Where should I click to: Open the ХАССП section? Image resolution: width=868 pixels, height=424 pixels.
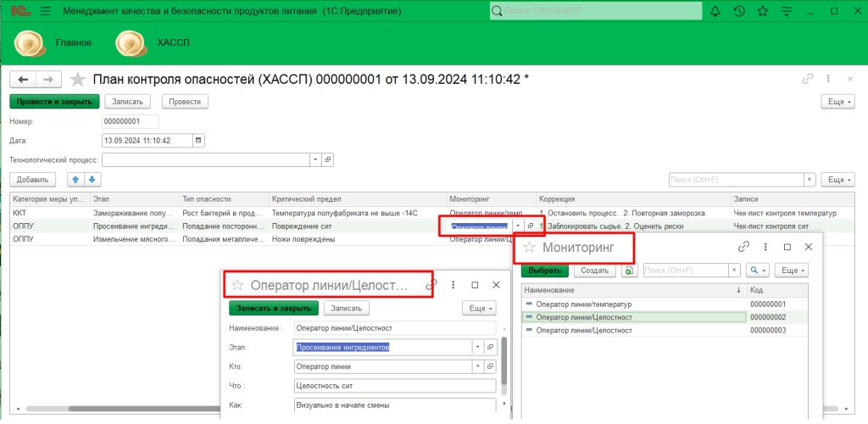(174, 42)
